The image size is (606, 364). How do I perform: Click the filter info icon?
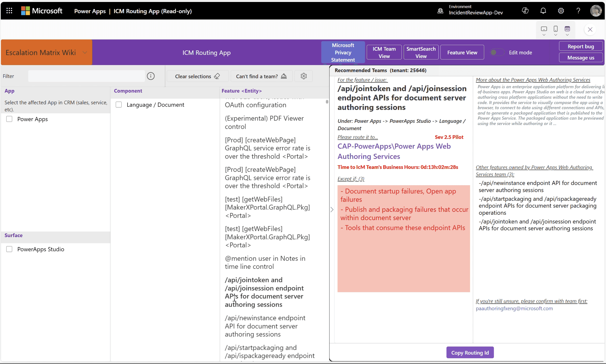pos(151,76)
